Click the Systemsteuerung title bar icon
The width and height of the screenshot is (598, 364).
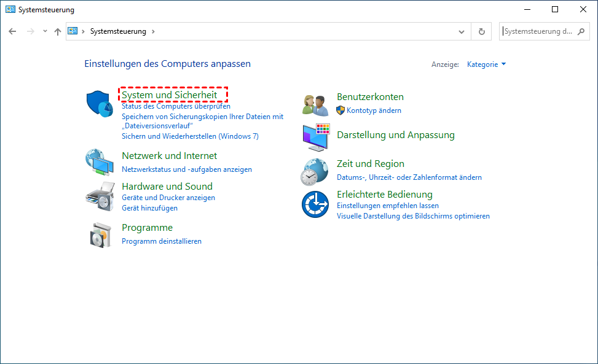10,10
